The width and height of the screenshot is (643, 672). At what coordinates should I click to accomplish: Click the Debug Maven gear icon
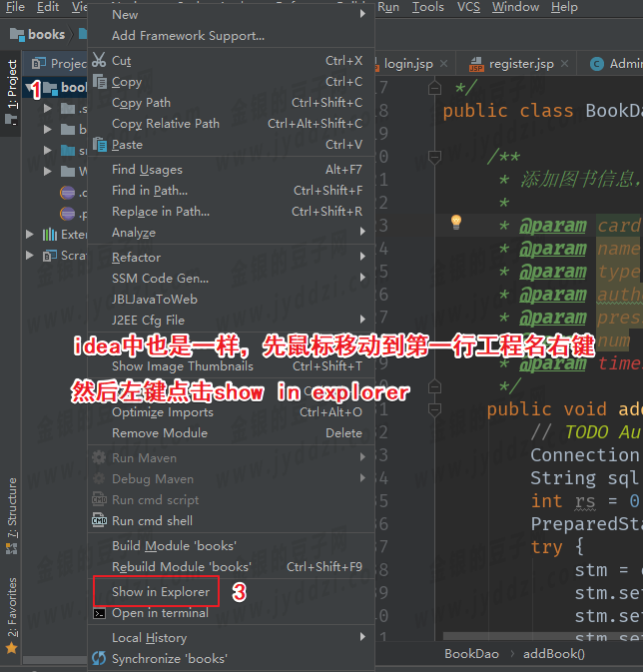click(x=99, y=478)
